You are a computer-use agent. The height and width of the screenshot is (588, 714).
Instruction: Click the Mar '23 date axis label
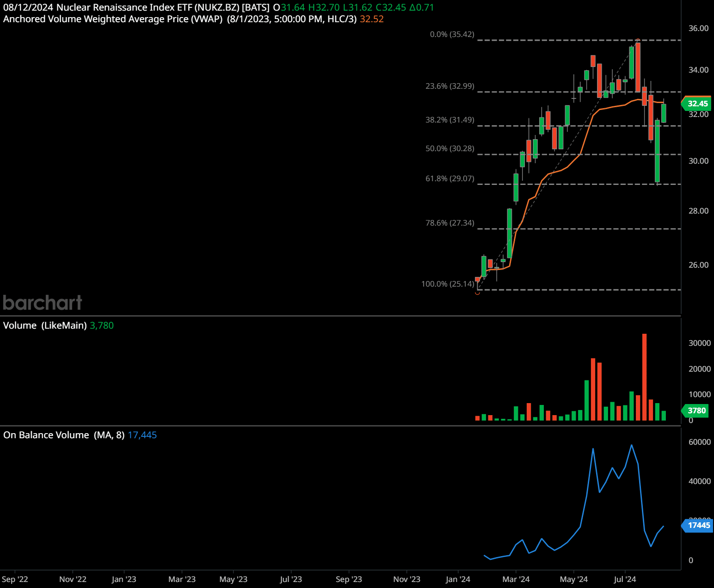[182, 579]
